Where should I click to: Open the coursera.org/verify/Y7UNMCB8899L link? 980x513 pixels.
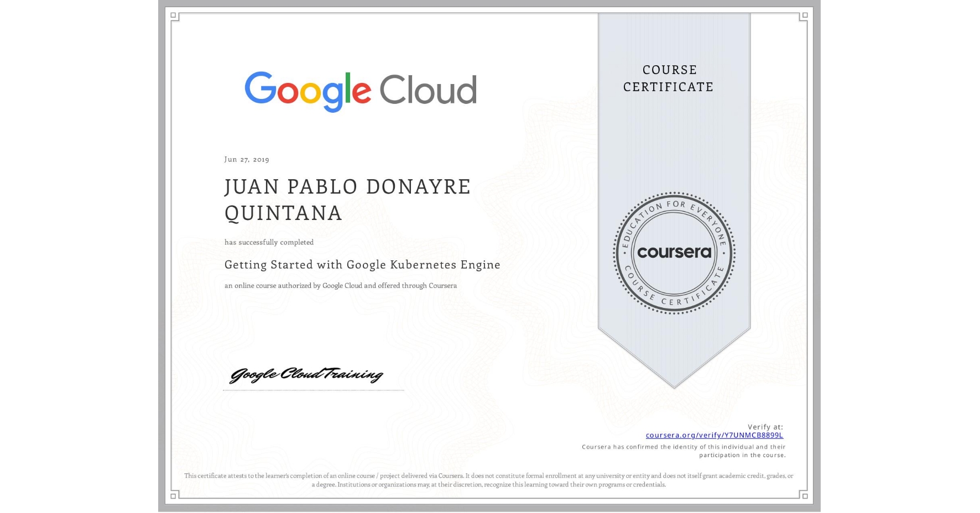(714, 436)
